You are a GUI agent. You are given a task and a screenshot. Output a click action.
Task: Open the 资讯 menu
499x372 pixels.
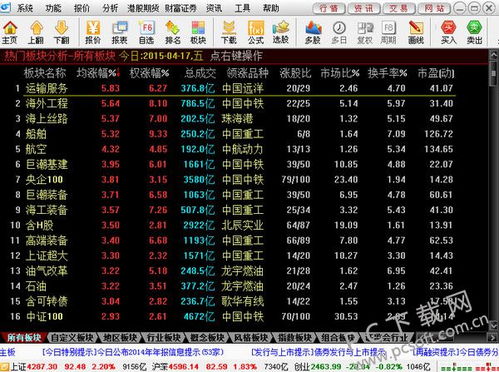click(214, 8)
